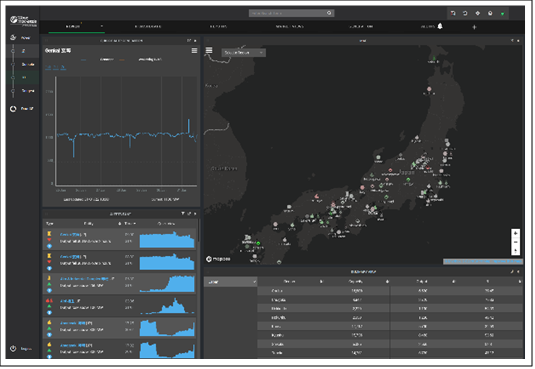Click the blue attribution link at map bottom-right
Screen dimensions: 535x369
coord(483,261)
